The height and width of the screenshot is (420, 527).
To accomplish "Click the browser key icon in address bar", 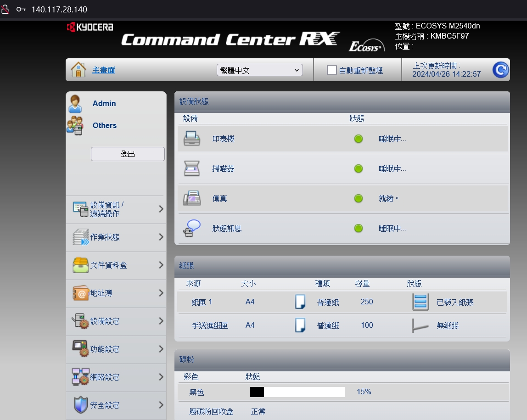I will coord(21,9).
